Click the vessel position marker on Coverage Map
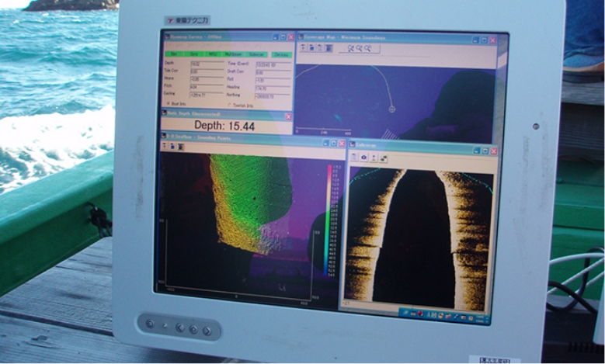Viewport: 605px width, 364px height. click(392, 109)
